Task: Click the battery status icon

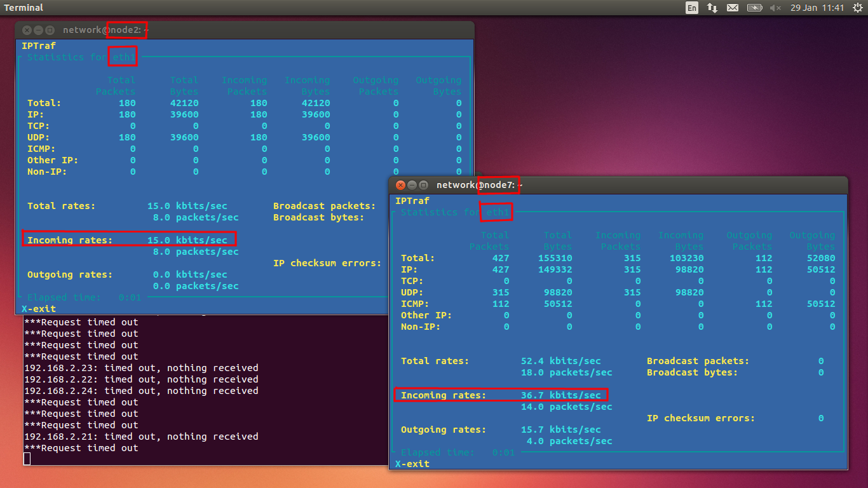Action: point(754,8)
